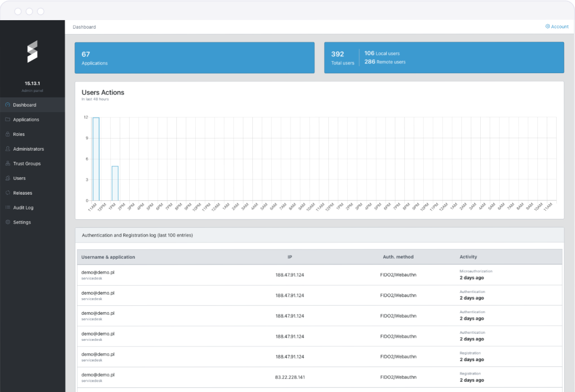
Task: Click the app logo at top of sidebar
Action: [32, 52]
